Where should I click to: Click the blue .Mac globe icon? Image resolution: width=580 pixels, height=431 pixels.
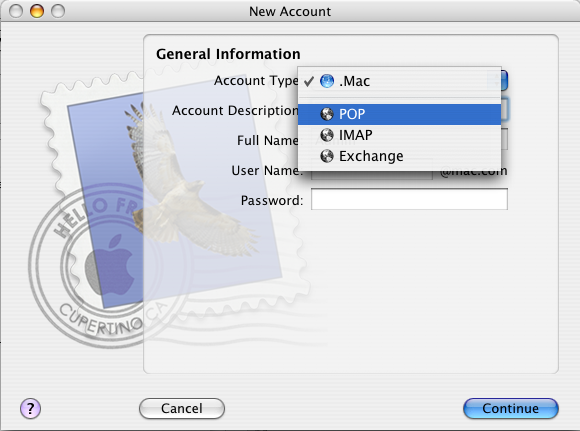tap(327, 81)
